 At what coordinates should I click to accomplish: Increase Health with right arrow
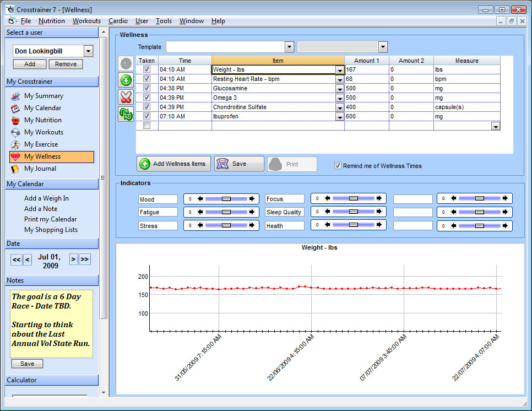point(379,225)
